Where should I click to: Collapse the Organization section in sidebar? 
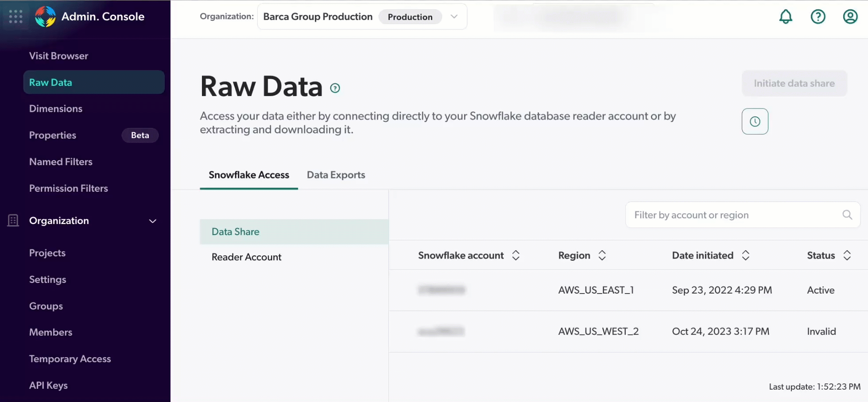152,221
